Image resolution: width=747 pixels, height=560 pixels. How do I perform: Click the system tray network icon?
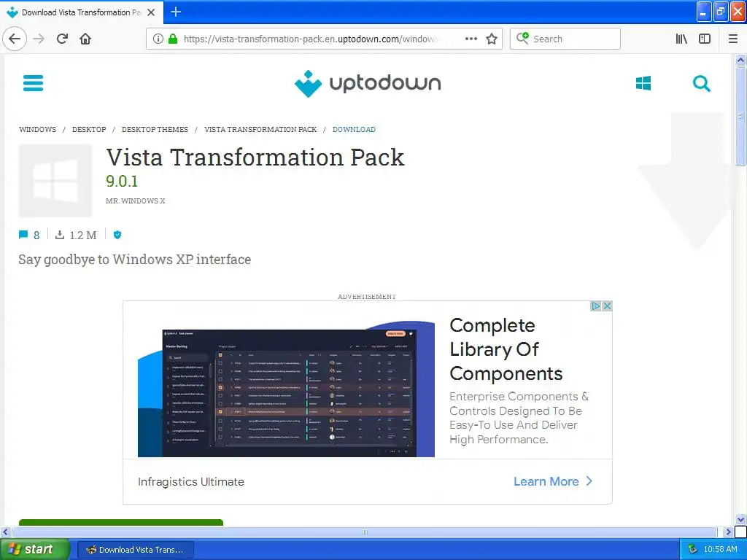pos(692,549)
